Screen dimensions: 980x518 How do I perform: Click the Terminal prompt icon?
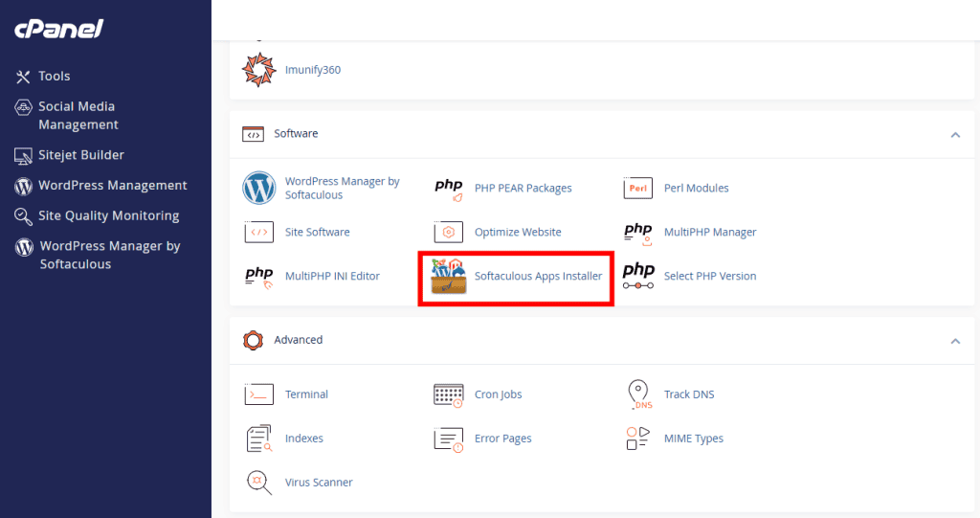point(258,394)
